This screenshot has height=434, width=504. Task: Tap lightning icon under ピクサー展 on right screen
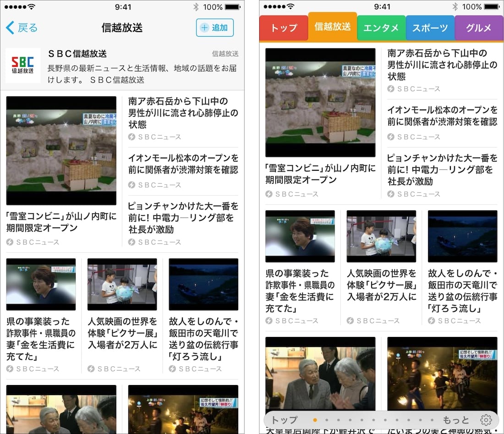[350, 320]
